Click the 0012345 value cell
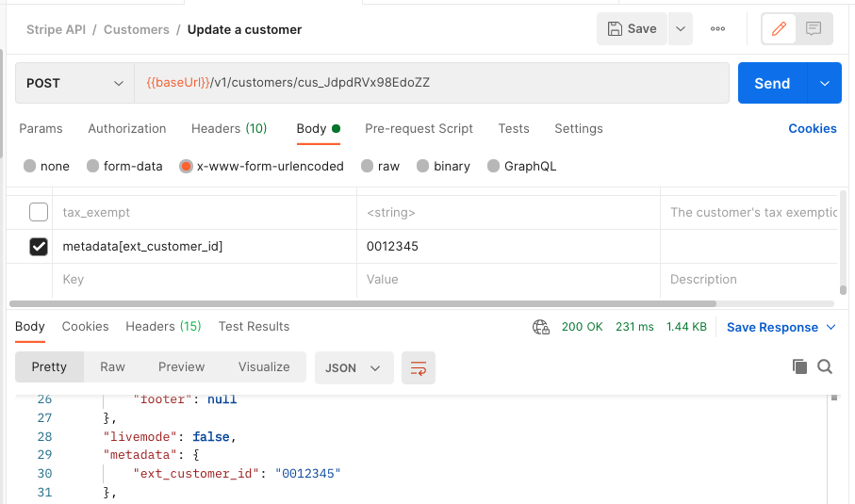Viewport: 855px width, 504px height. coord(508,246)
